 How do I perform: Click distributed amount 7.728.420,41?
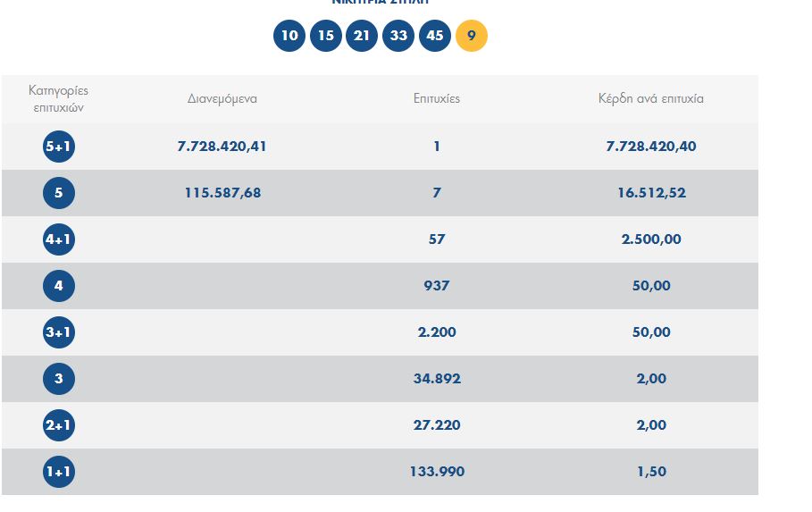tap(222, 147)
